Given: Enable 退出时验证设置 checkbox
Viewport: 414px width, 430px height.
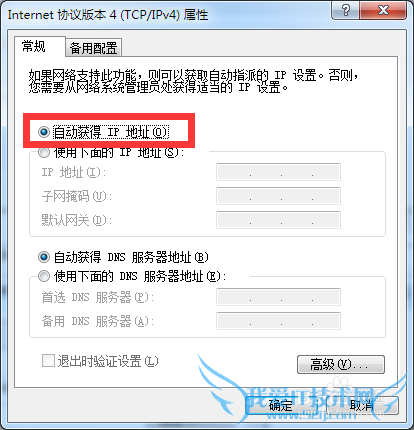Looking at the screenshot, I should (48, 361).
